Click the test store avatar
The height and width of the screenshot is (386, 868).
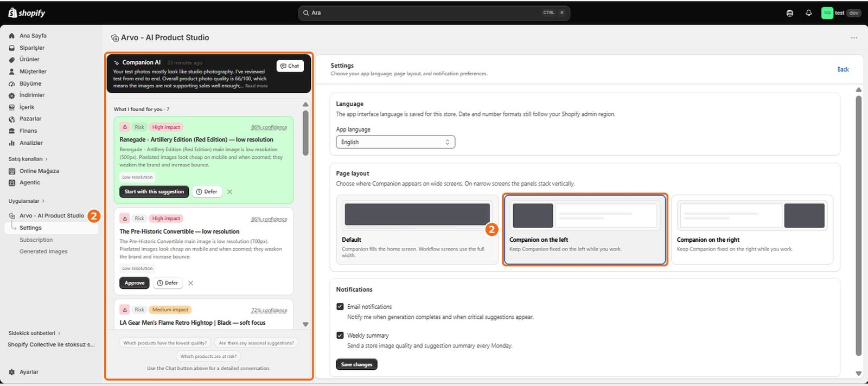[x=827, y=13]
